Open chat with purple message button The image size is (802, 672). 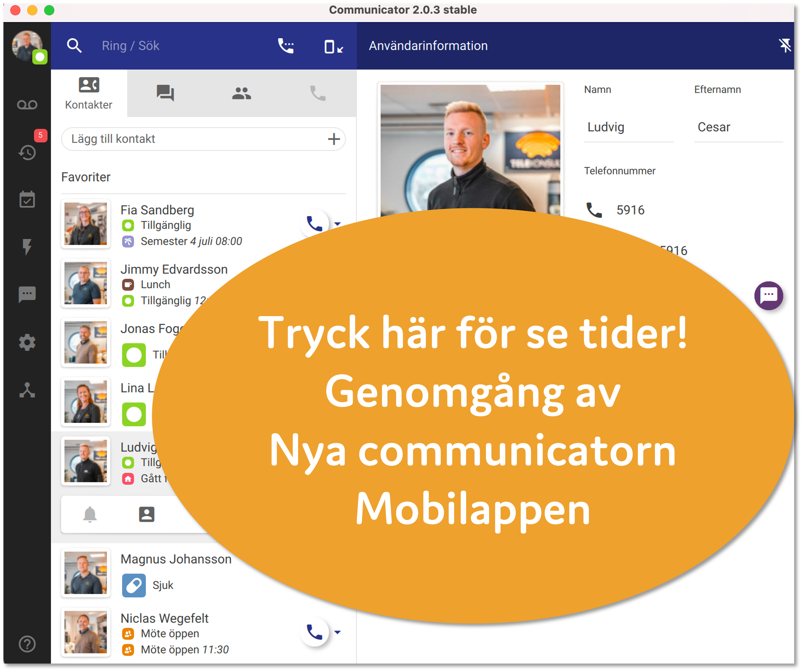click(x=769, y=295)
